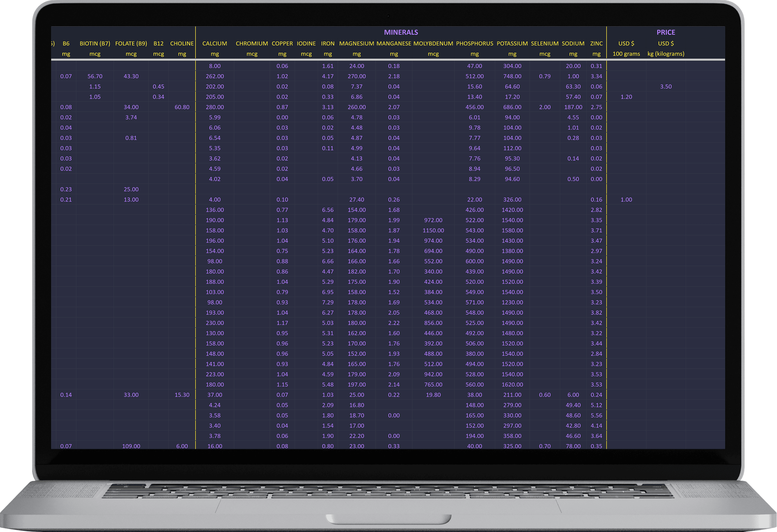Select biotin cell showing 56.70
Screen dimensions: 777x532
[95, 76]
